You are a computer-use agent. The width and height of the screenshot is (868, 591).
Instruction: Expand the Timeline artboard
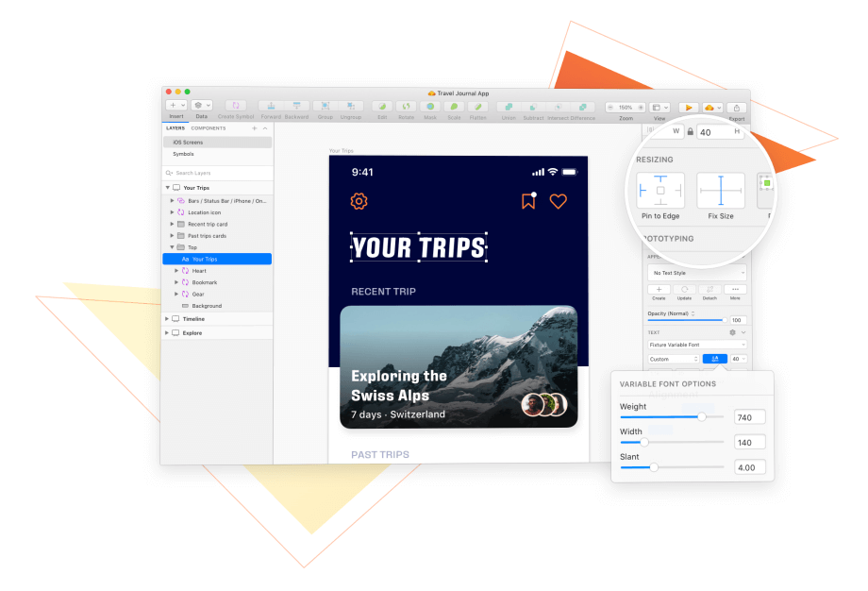(167, 319)
